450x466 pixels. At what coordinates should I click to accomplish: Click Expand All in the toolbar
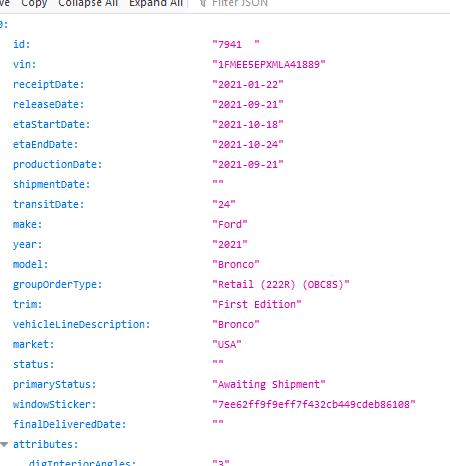[x=156, y=3]
